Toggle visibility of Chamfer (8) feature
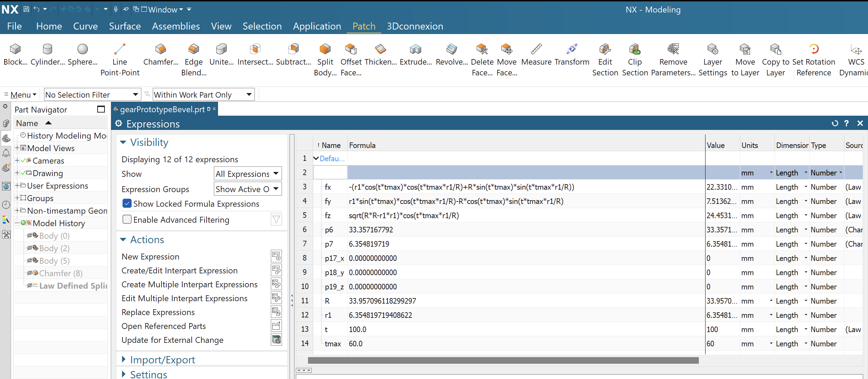The image size is (868, 379). (x=30, y=273)
